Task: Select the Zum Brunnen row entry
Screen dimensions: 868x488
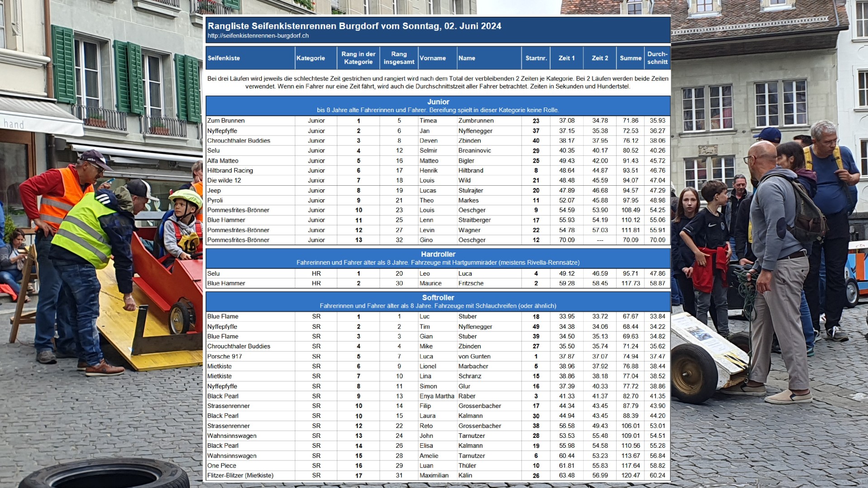Action: 226,121
